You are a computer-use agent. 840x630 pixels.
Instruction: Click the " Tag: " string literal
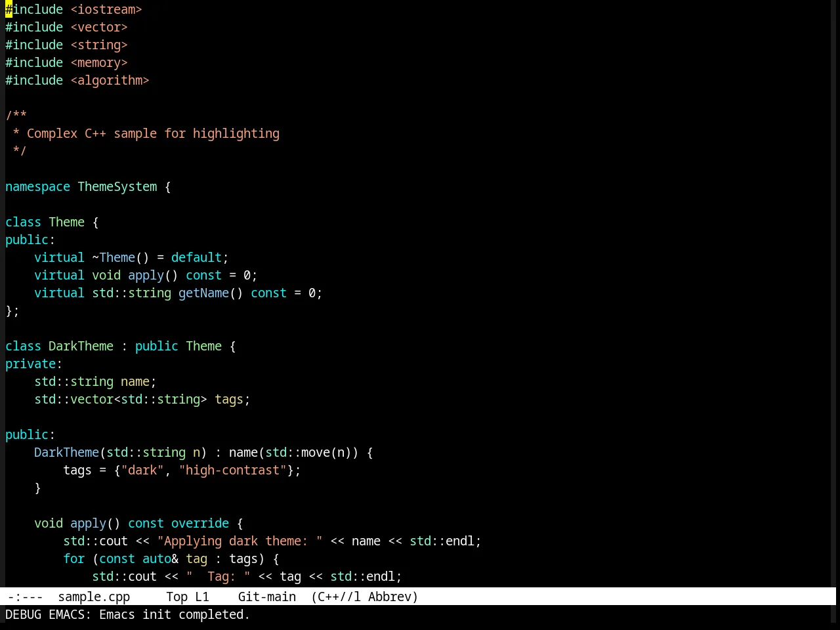coord(218,576)
